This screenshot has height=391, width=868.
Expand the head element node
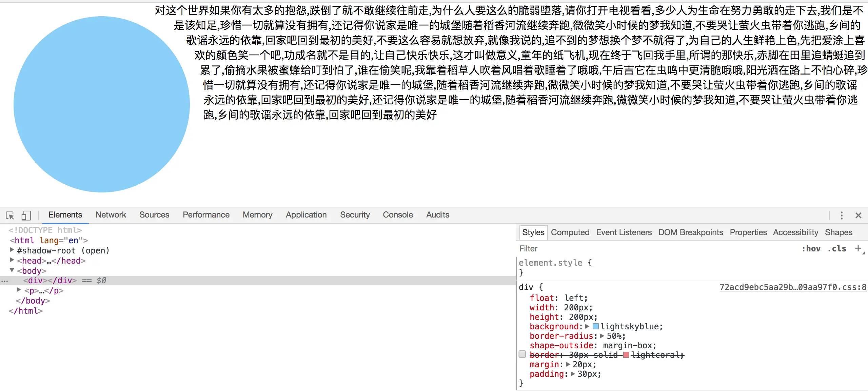pos(12,260)
